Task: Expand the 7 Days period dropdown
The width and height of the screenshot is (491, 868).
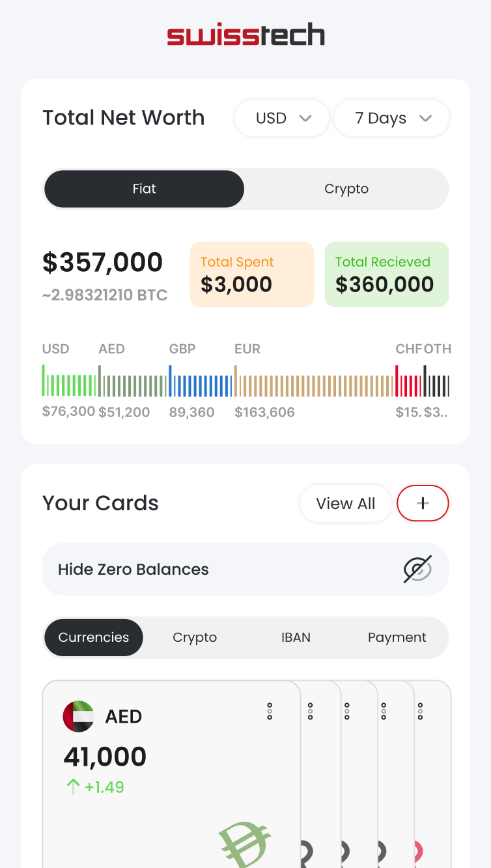Action: click(x=391, y=118)
